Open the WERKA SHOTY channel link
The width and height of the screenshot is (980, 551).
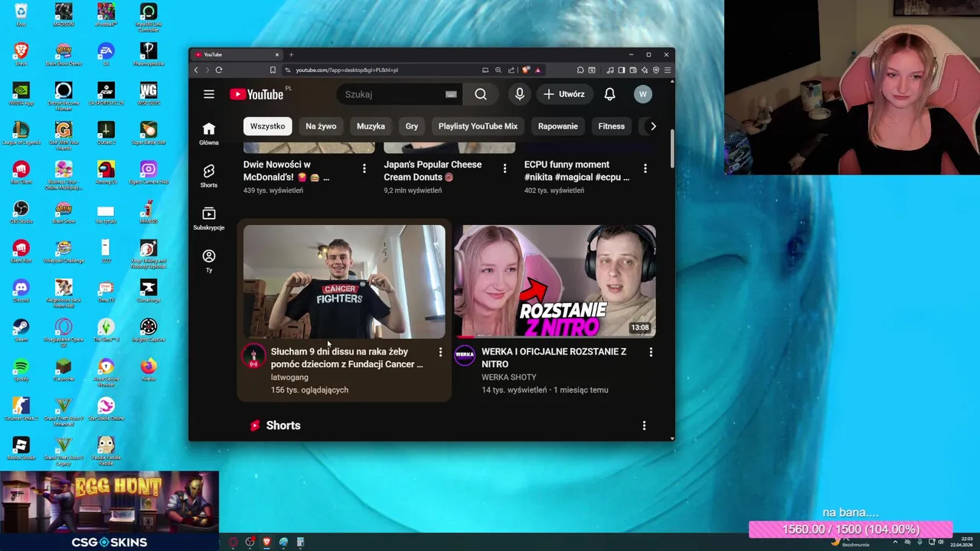pos(509,377)
